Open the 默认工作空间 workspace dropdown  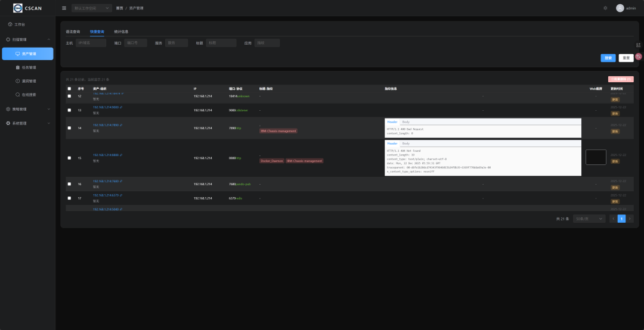click(x=92, y=8)
